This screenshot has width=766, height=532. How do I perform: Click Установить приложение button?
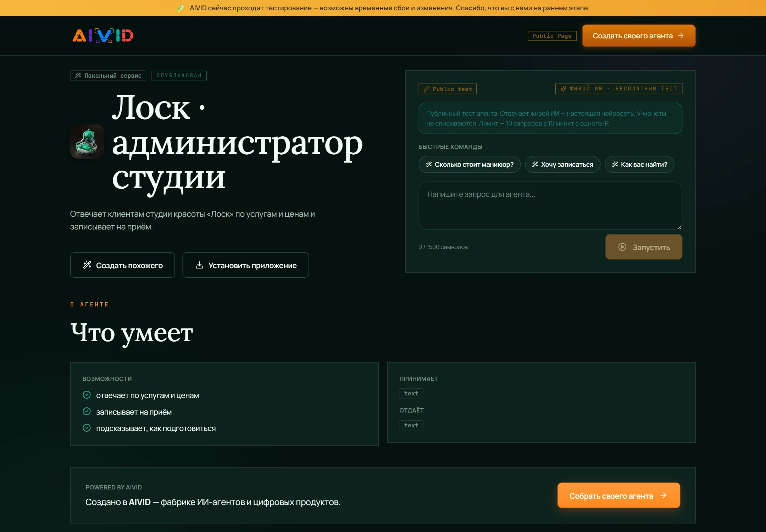click(x=245, y=265)
